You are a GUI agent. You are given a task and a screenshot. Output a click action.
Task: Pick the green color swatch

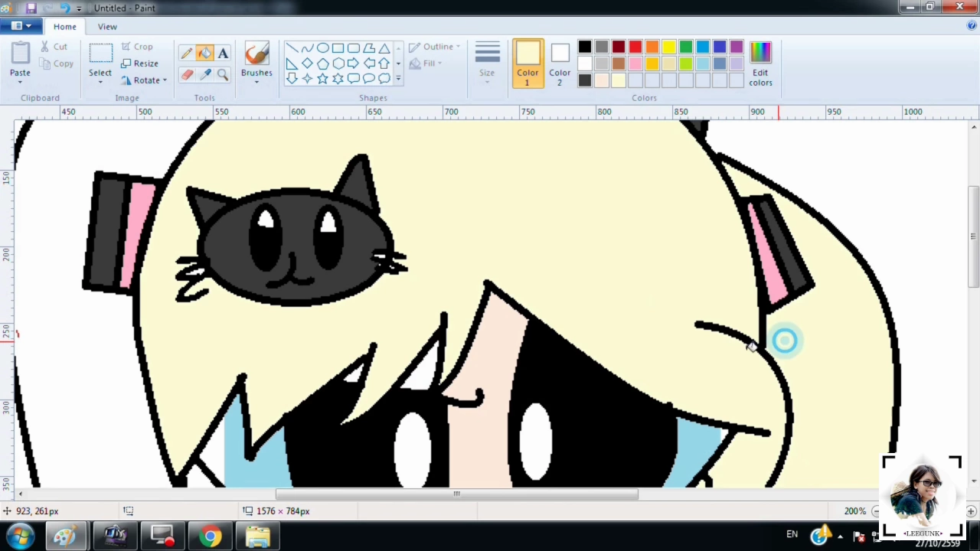pyautogui.click(x=686, y=47)
